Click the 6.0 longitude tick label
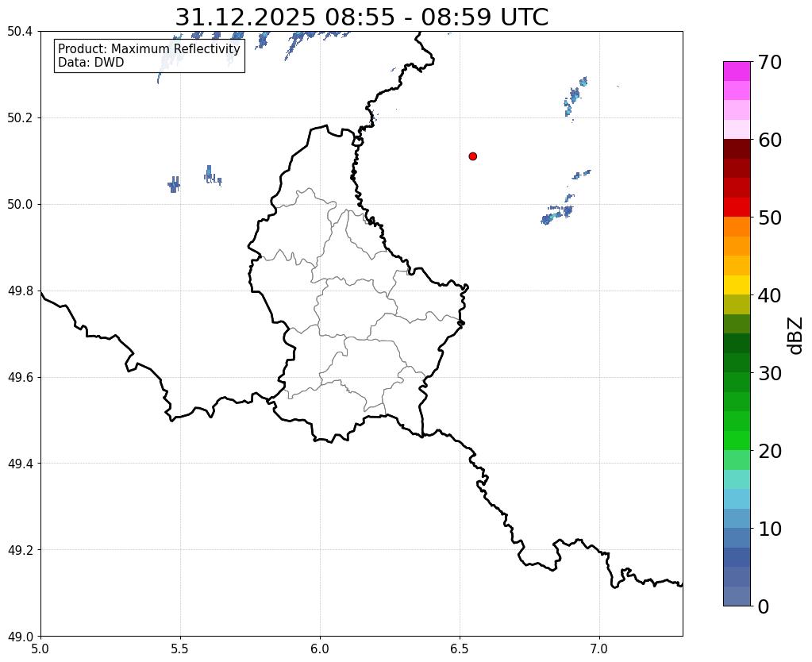Image resolution: width=812 pixels, height=662 pixels. click(x=320, y=649)
